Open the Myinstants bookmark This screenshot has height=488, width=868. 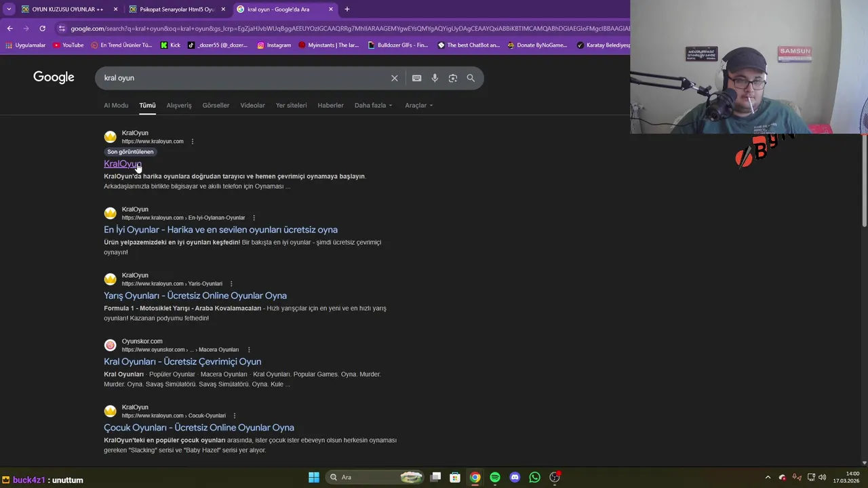pyautogui.click(x=328, y=45)
